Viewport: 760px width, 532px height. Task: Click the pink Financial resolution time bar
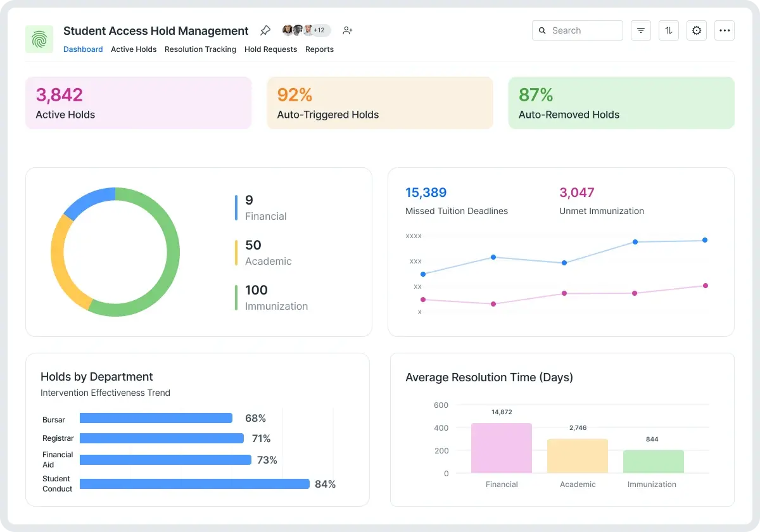[502, 448]
